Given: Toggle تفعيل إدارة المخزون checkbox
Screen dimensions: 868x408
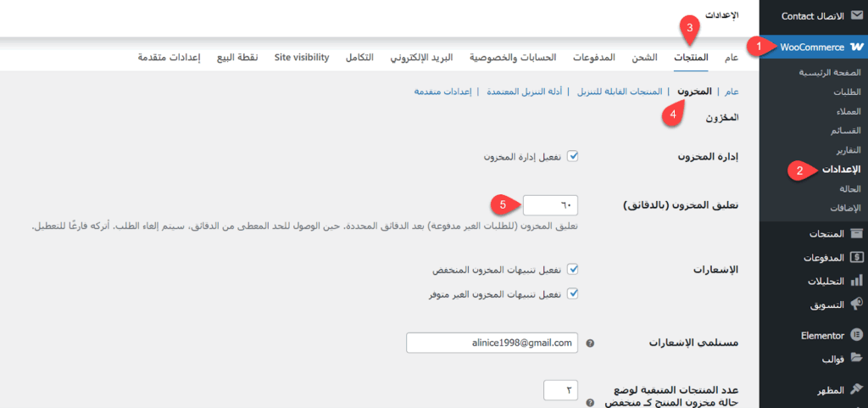Looking at the screenshot, I should (574, 157).
